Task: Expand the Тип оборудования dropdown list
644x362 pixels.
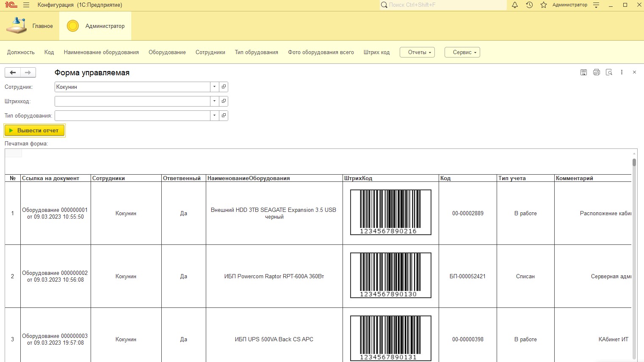Action: click(214, 115)
